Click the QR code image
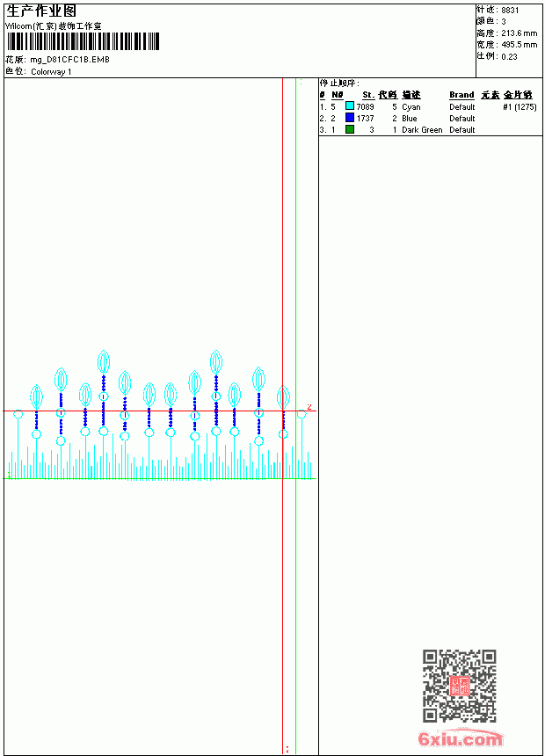Viewport: 545px width, 756px height. [x=460, y=686]
